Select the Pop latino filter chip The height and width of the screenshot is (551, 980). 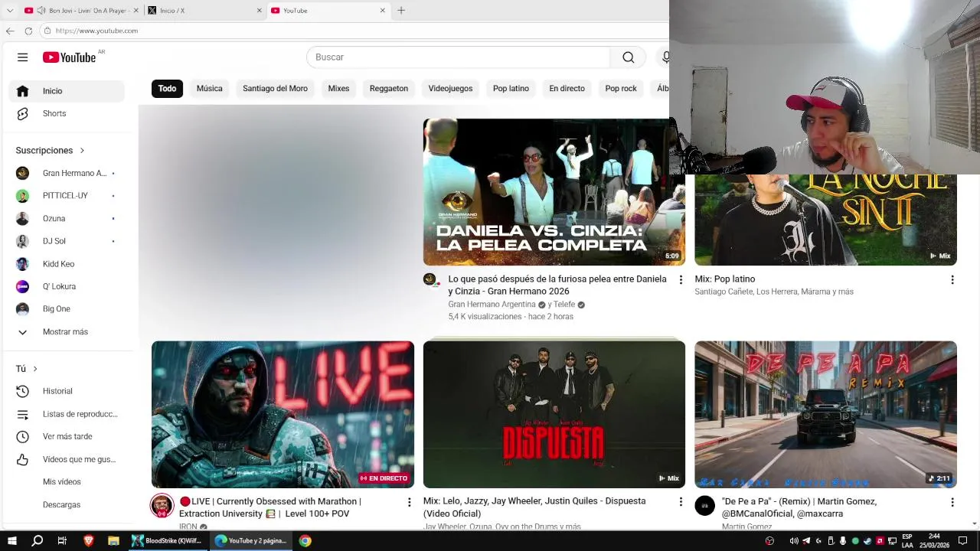tap(511, 89)
